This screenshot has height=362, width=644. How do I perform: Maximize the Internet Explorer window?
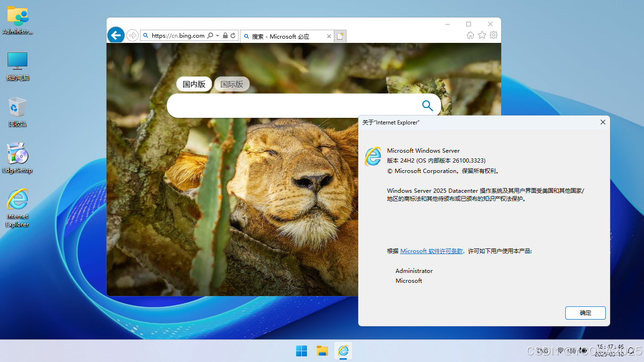[468, 24]
